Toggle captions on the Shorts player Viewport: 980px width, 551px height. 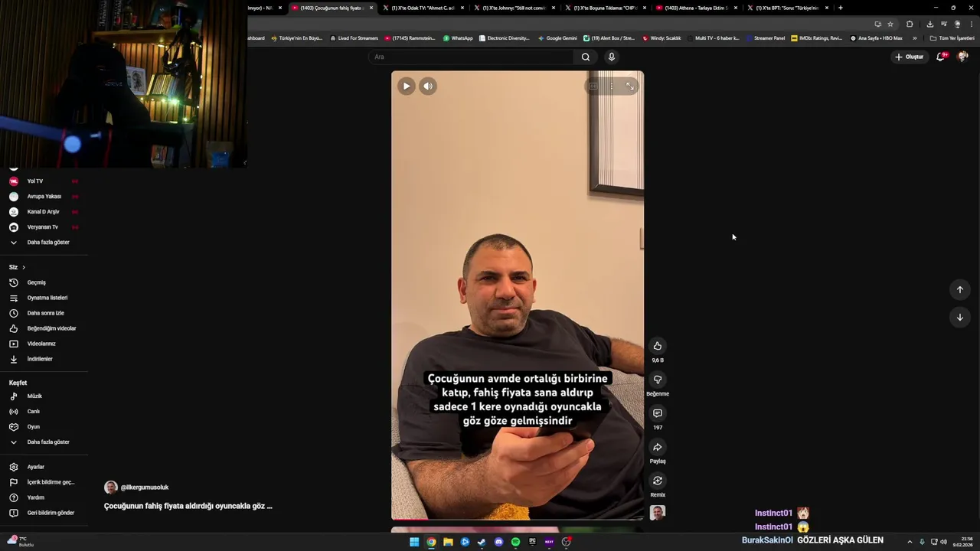pyautogui.click(x=593, y=86)
